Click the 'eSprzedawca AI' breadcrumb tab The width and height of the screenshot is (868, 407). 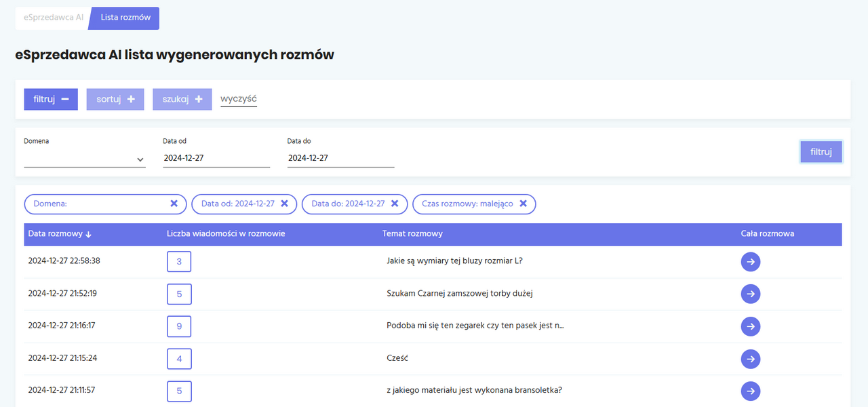click(x=53, y=18)
